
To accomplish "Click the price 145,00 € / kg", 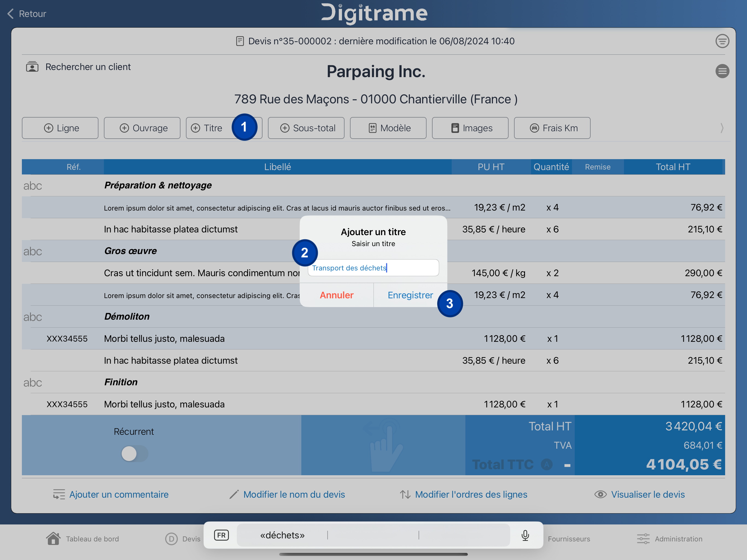I will pyautogui.click(x=498, y=273).
